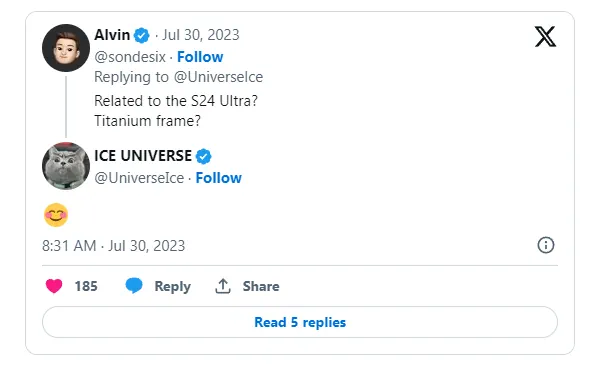The width and height of the screenshot is (589, 365).
Task: Click the 185 likes count
Action: click(x=86, y=286)
